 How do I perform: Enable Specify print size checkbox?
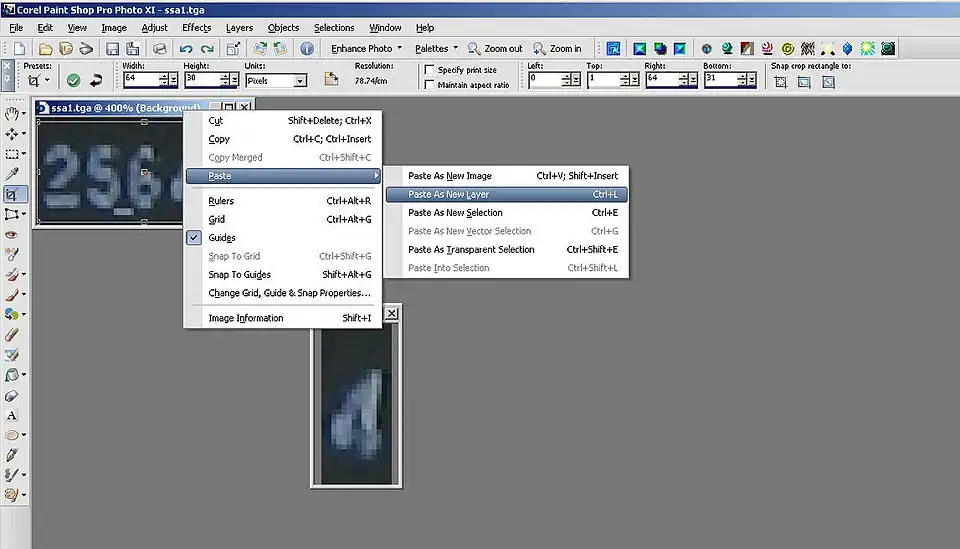click(x=429, y=70)
